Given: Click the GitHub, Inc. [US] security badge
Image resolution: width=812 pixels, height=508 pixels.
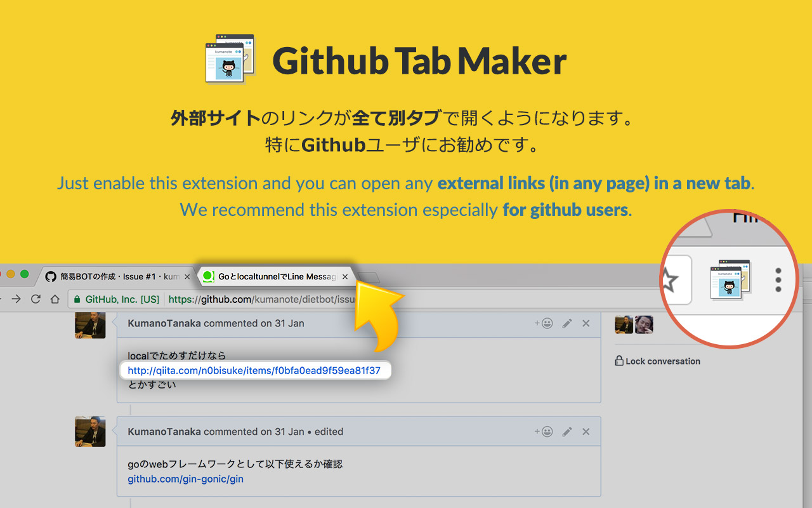Looking at the screenshot, I should 116,299.
